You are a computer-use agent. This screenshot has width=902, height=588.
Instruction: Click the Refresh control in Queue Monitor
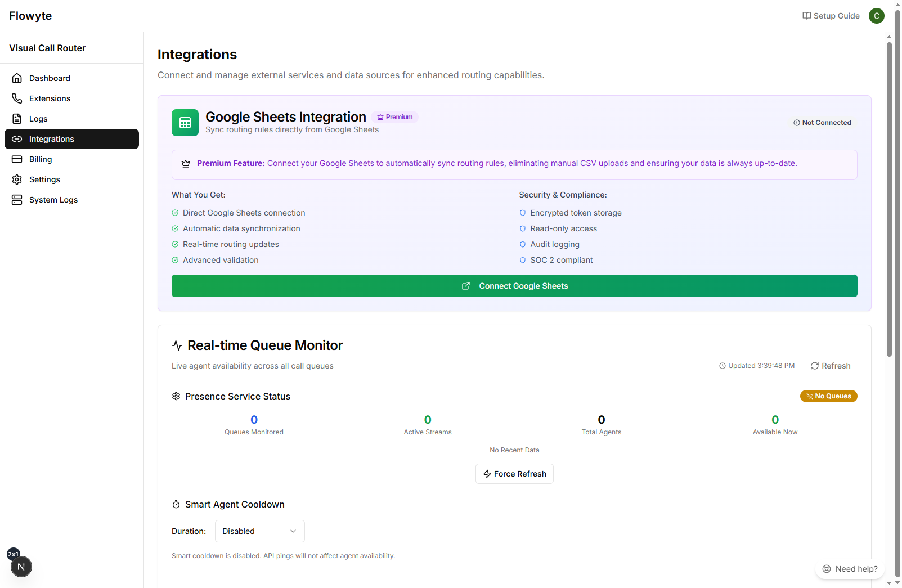pyautogui.click(x=830, y=365)
